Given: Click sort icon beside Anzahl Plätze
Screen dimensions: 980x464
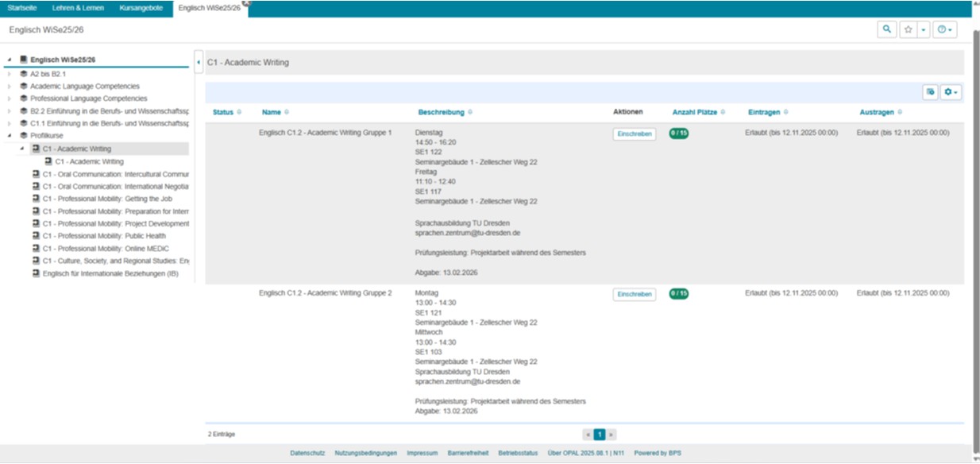Looking at the screenshot, I should point(723,112).
